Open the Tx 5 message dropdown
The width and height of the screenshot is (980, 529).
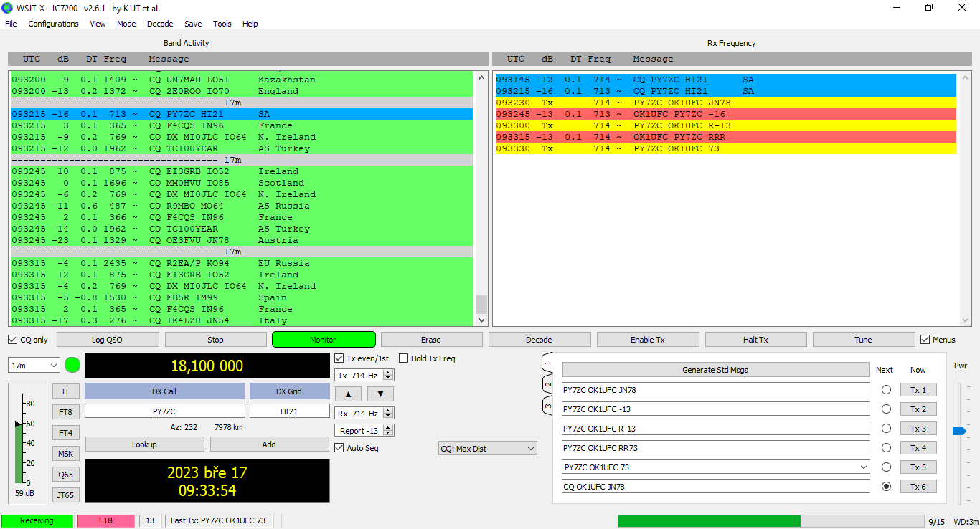coord(863,467)
